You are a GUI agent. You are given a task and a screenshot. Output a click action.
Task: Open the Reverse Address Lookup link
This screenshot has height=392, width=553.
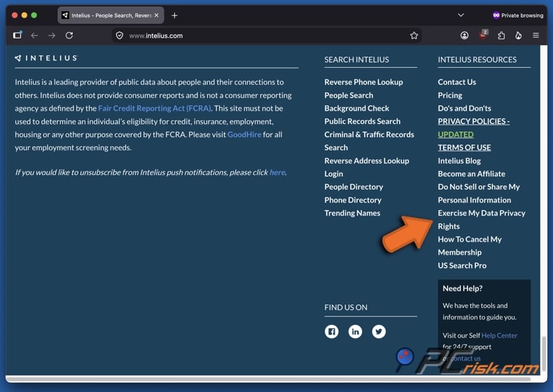click(366, 160)
